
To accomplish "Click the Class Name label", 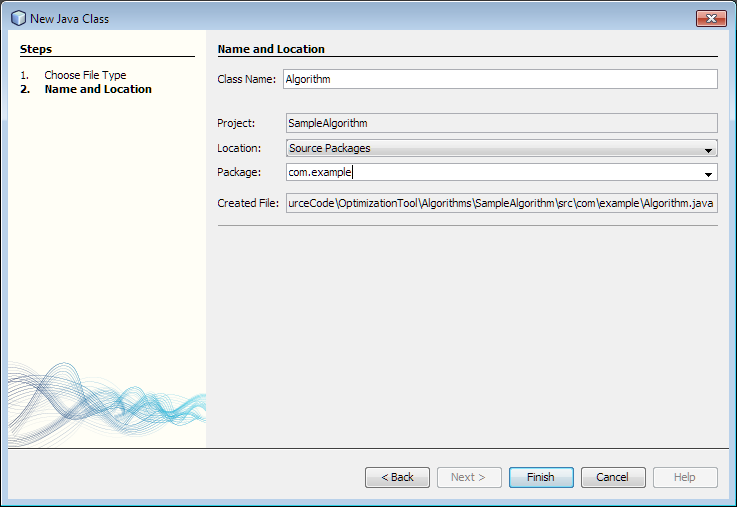I will pyautogui.click(x=246, y=79).
